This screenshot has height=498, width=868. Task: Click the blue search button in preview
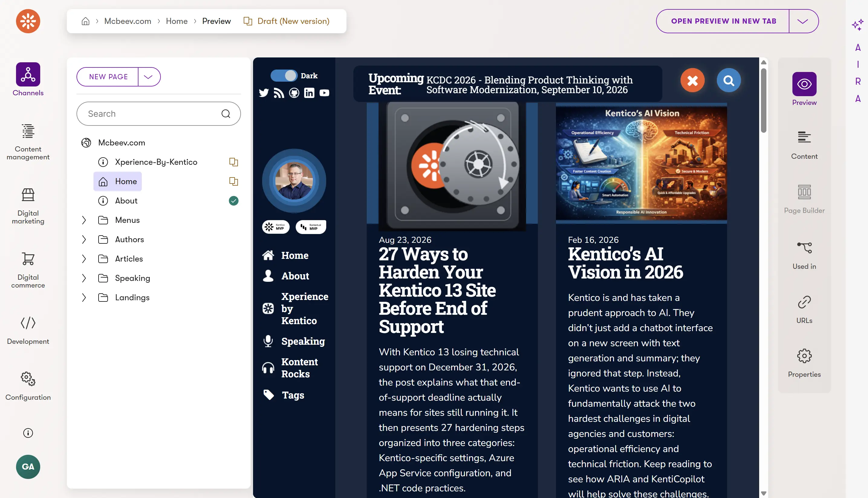click(729, 80)
